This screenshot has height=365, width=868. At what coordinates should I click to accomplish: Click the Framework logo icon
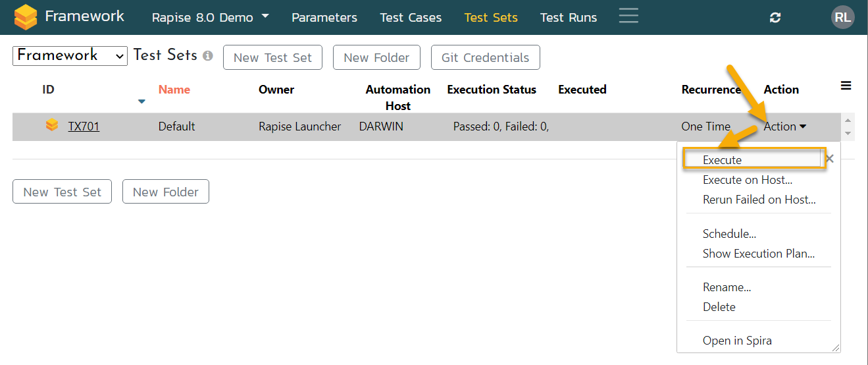26,17
